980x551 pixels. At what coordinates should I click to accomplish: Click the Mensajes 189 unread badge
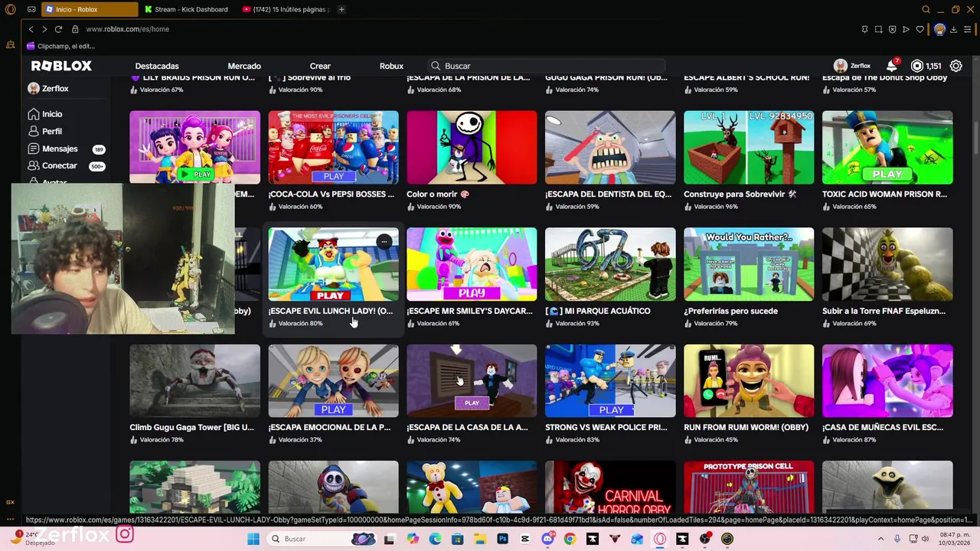98,149
